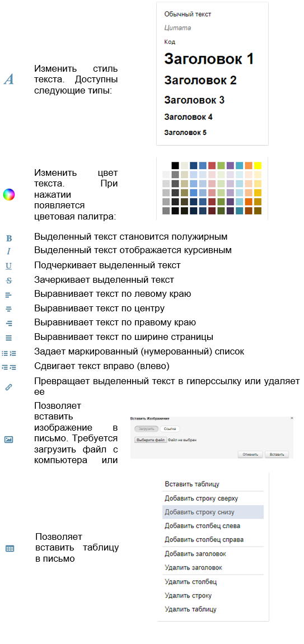
Task: Click the insert table icon
Action: [10, 548]
